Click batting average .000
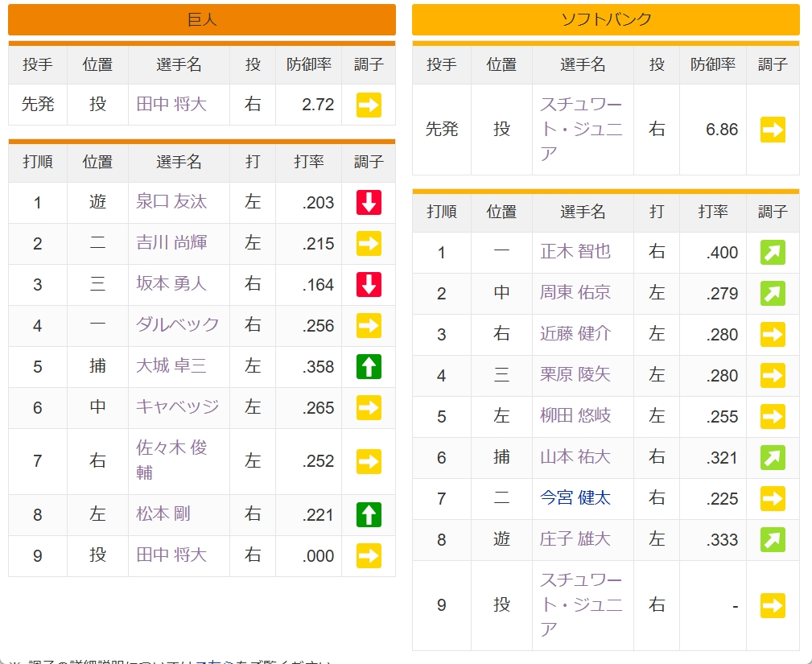The width and height of the screenshot is (812, 664). (318, 556)
